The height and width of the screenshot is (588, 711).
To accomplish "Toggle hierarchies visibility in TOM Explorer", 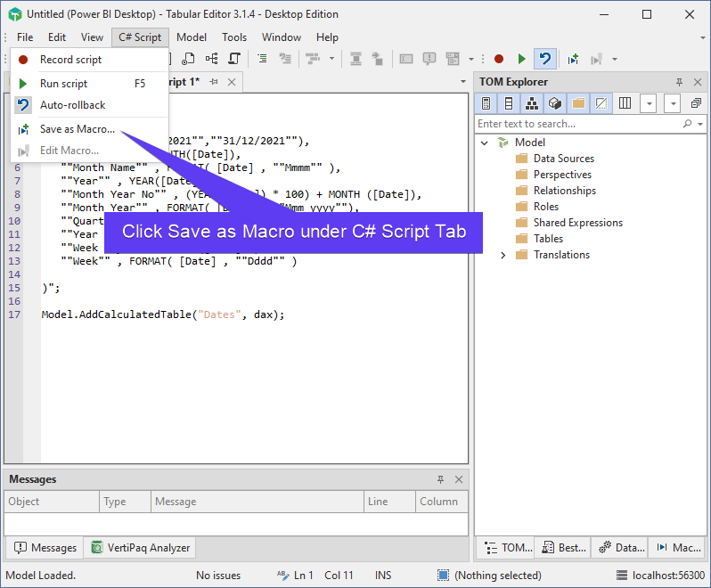I will (531, 103).
